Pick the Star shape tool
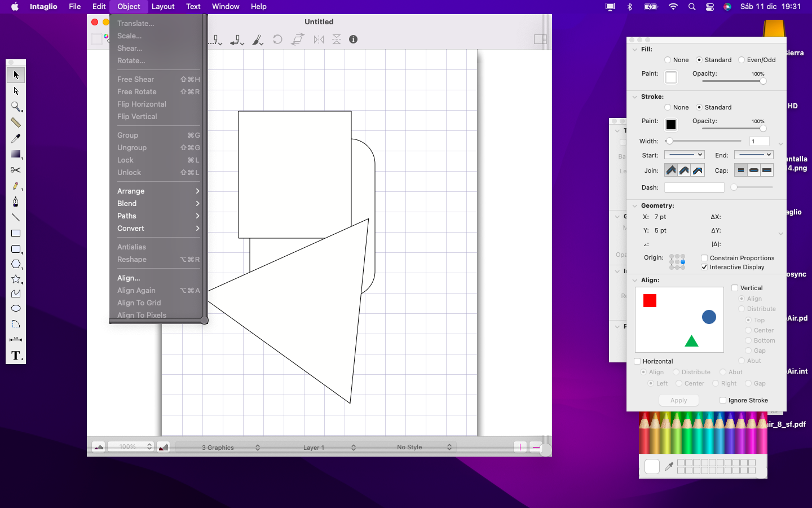The height and width of the screenshot is (508, 812). pos(16,279)
